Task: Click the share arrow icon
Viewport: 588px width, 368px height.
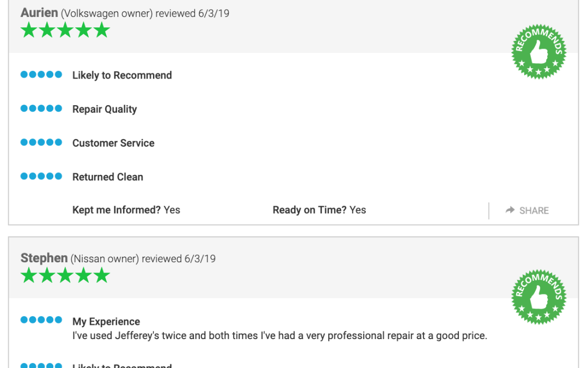Action: [510, 210]
